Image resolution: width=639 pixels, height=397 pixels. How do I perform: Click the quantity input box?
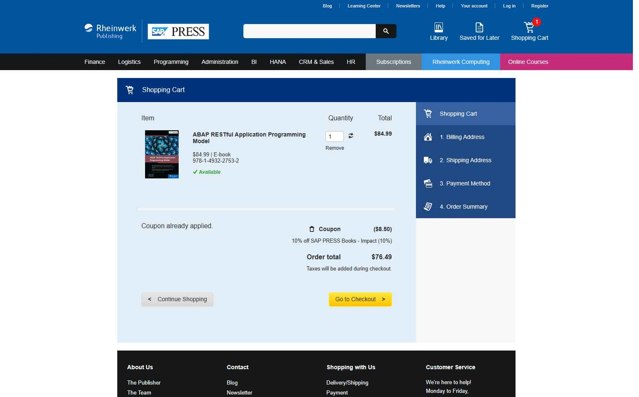(334, 136)
